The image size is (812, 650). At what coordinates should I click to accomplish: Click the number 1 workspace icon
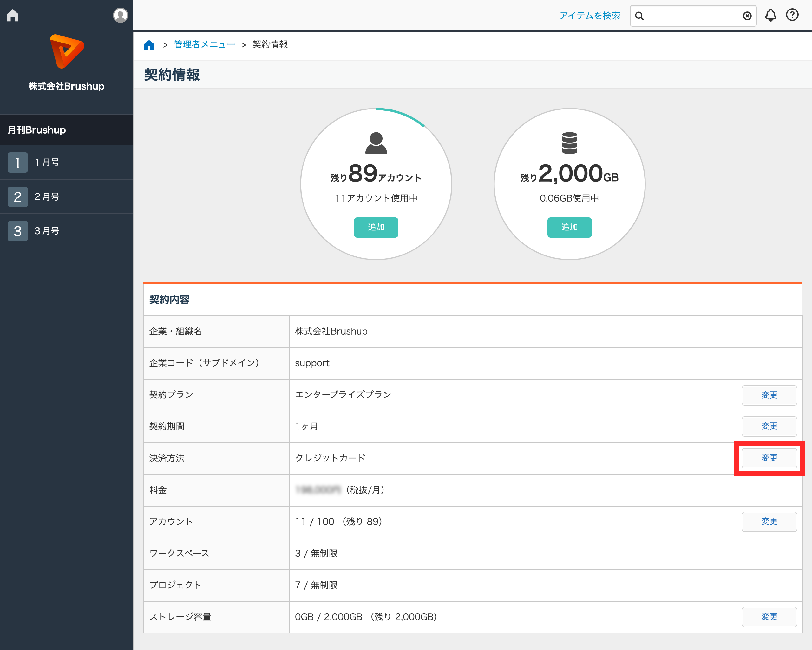(18, 162)
